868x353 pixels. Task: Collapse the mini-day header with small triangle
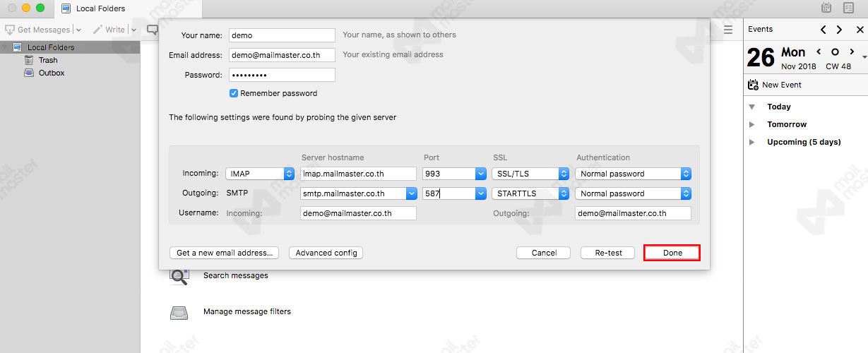click(864, 57)
